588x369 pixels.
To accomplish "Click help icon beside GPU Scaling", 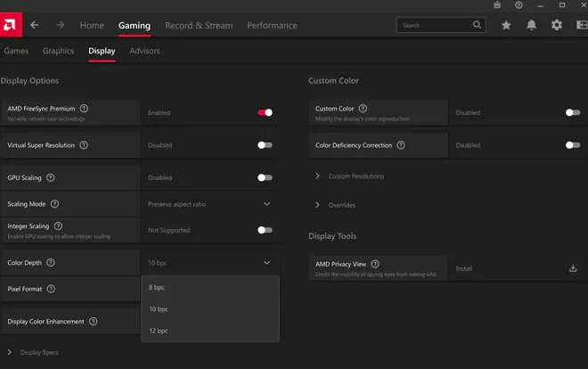I will (50, 177).
